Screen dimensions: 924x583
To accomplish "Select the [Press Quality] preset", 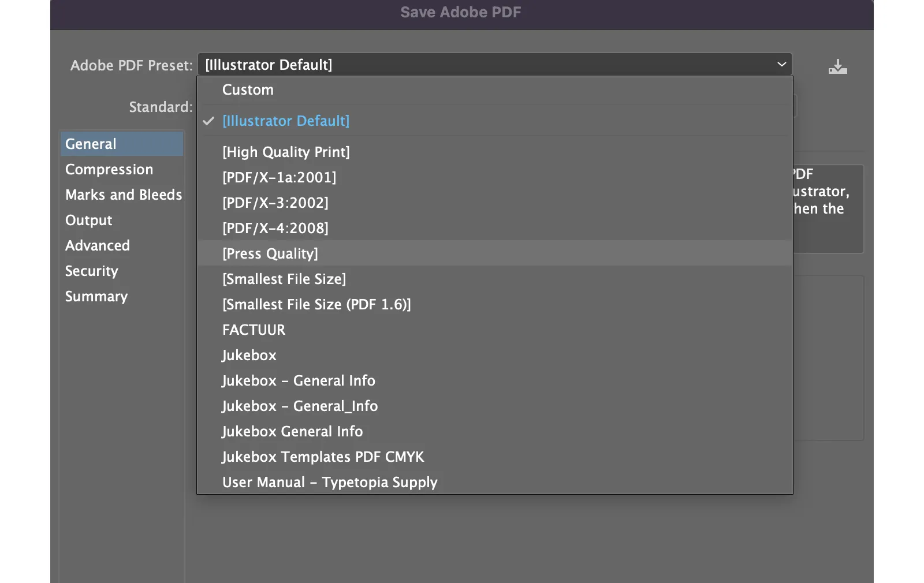I will (270, 253).
